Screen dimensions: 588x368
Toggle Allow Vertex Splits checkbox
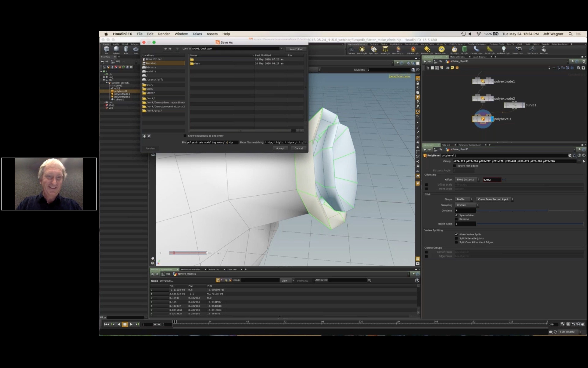coord(456,234)
